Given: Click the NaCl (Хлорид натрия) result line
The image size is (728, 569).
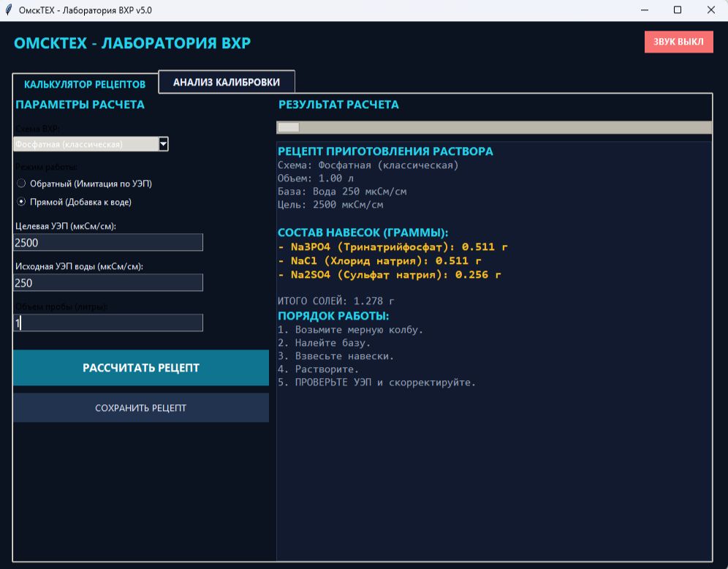Looking at the screenshot, I should pos(379,261).
